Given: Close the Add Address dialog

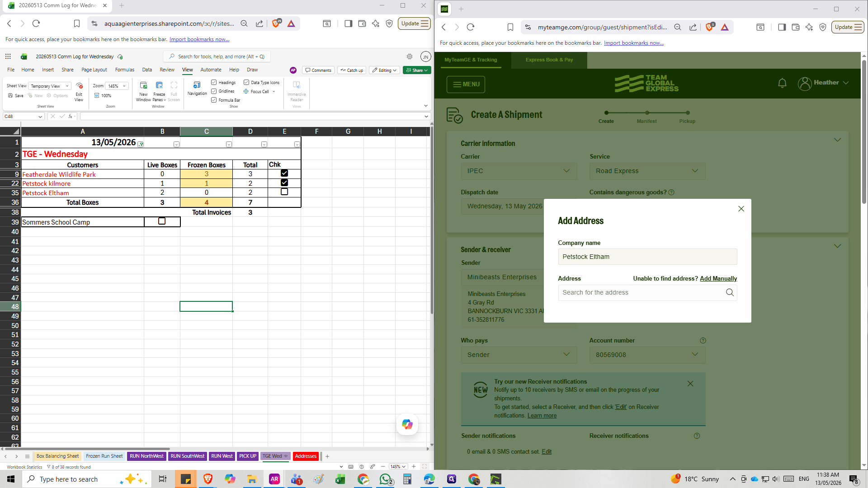Looking at the screenshot, I should [741, 209].
